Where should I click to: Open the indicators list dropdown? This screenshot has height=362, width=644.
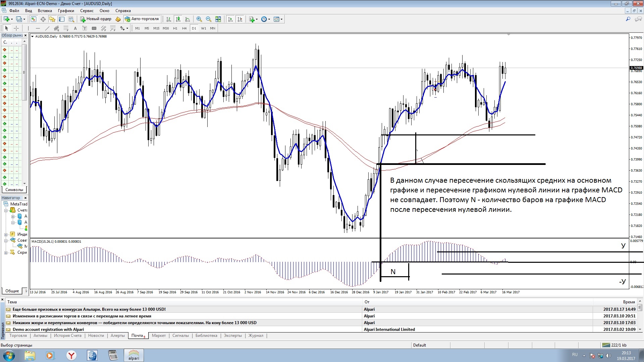tap(254, 19)
